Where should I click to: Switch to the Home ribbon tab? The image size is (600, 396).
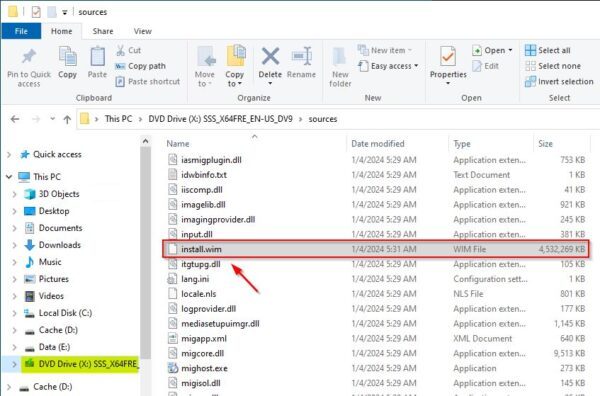pos(62,31)
